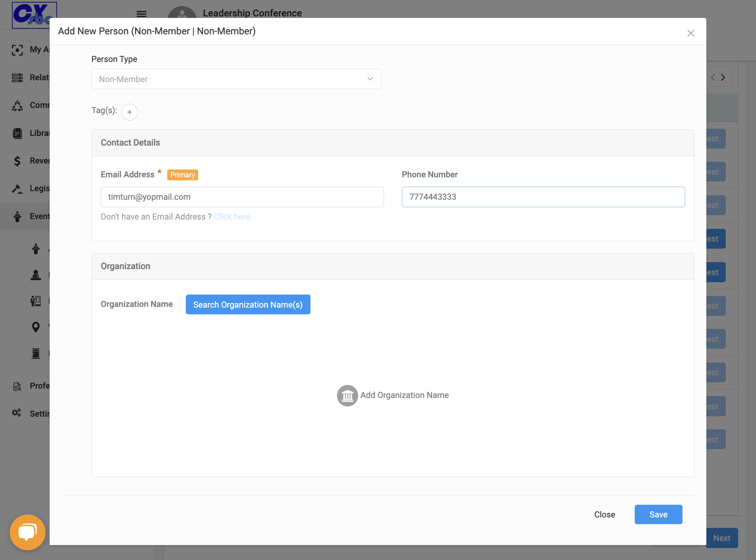The width and height of the screenshot is (756, 560).
Task: Click the Primary badge next to Email
Action: [x=182, y=175]
